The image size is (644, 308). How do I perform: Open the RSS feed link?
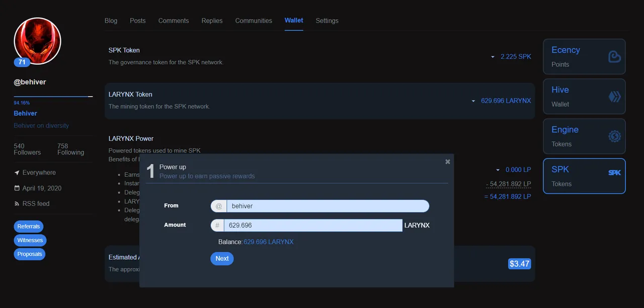click(36, 203)
